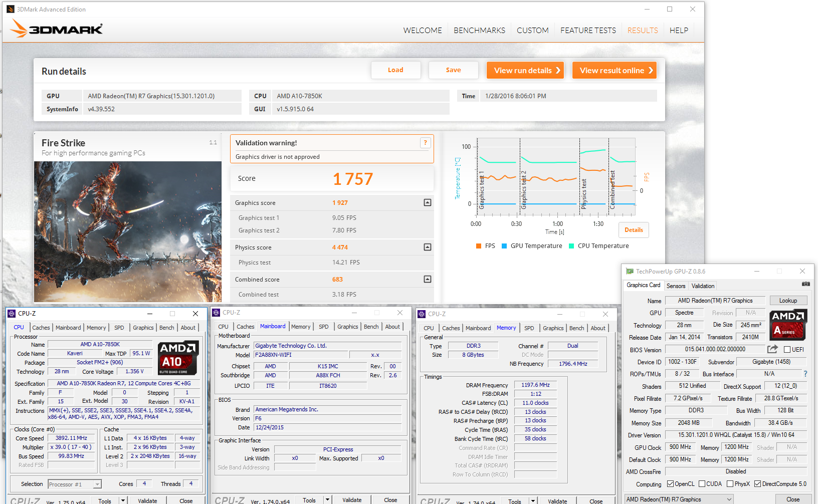Open Tools dropdown arrow in Mainboard window
818x504 pixels.
pos(327,499)
